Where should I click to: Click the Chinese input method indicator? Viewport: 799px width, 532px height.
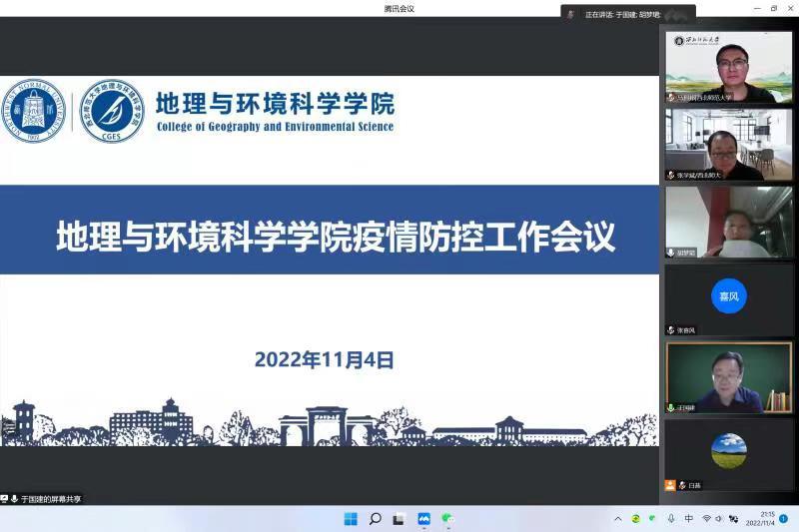coord(689,519)
